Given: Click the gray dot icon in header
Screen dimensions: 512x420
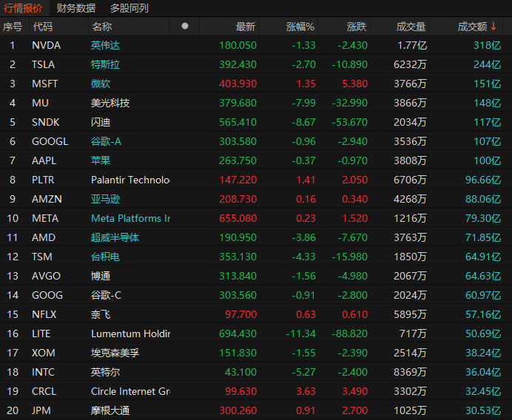Looking at the screenshot, I should [x=185, y=26].
